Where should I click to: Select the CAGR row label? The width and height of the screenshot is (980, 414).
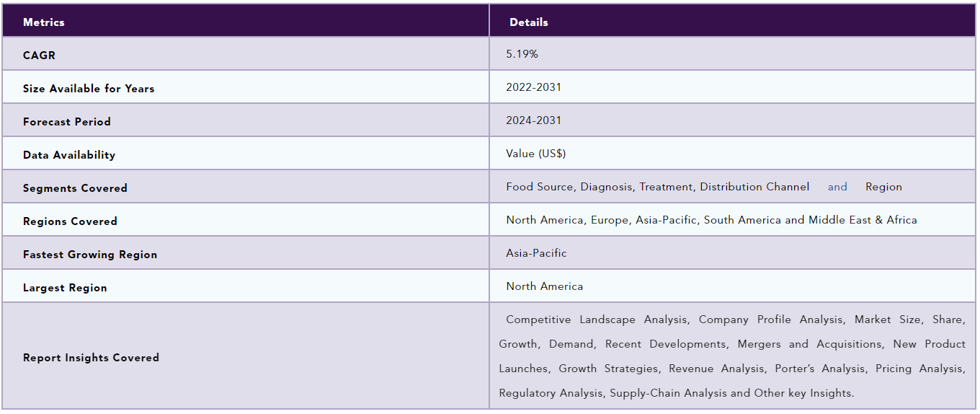pos(39,56)
